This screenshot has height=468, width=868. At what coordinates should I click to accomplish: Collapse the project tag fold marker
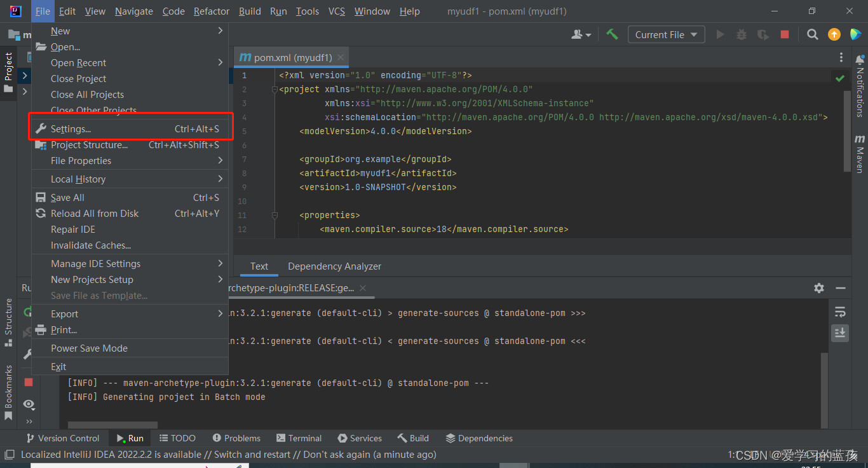pyautogui.click(x=275, y=89)
